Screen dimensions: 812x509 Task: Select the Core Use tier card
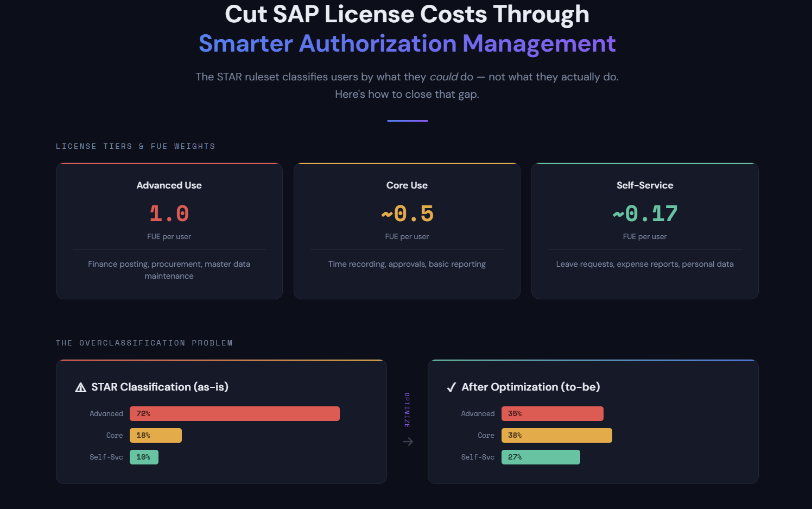[407, 231]
